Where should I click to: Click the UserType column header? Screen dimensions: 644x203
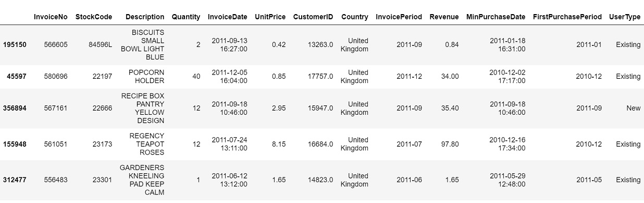(x=625, y=17)
